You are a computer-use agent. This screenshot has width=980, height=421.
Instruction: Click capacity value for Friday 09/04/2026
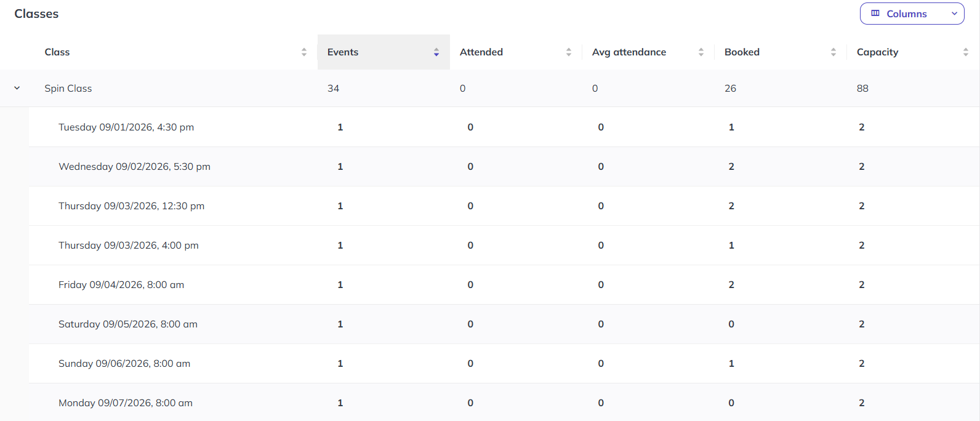click(862, 284)
